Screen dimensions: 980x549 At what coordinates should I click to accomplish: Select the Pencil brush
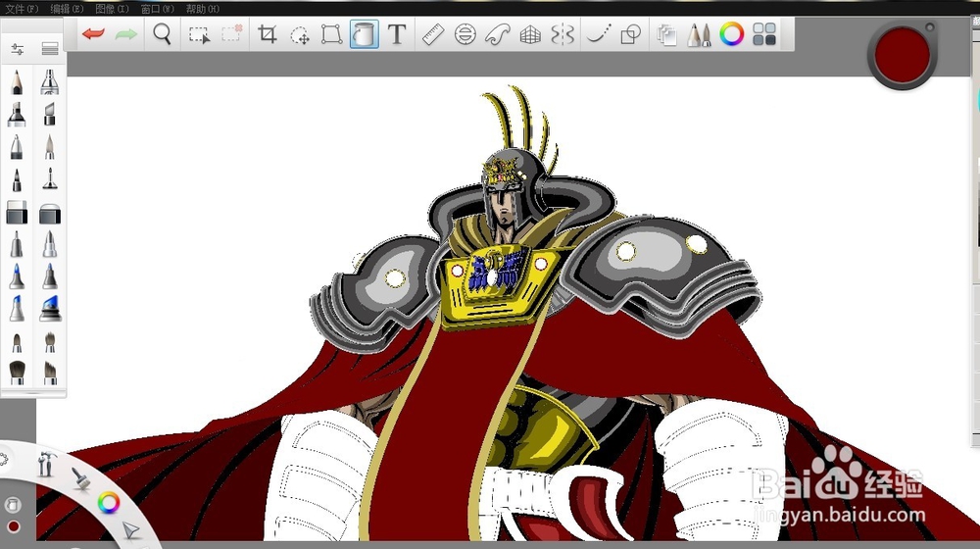17,82
